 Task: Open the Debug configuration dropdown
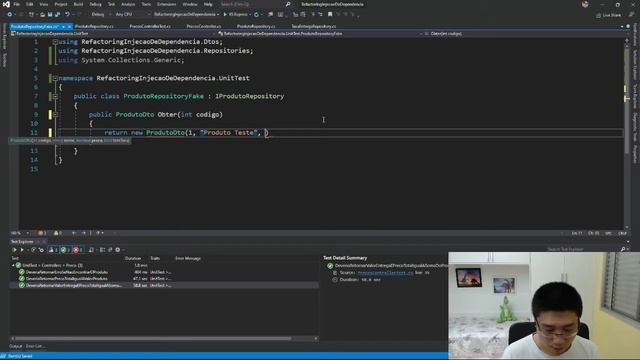tap(100, 14)
